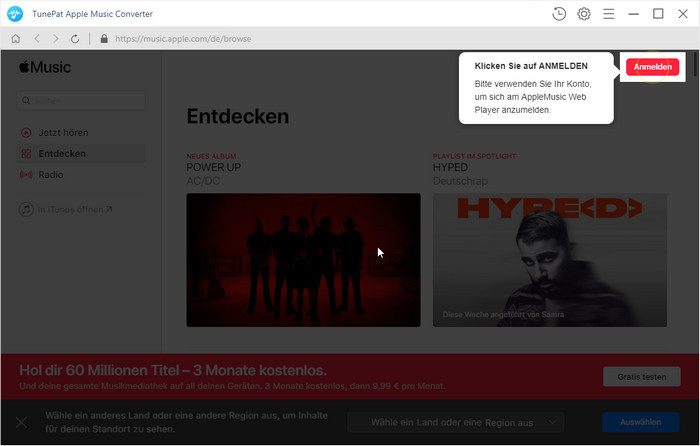This screenshot has width=700, height=446.
Task: Click the Gratis testen button
Action: [x=642, y=377]
